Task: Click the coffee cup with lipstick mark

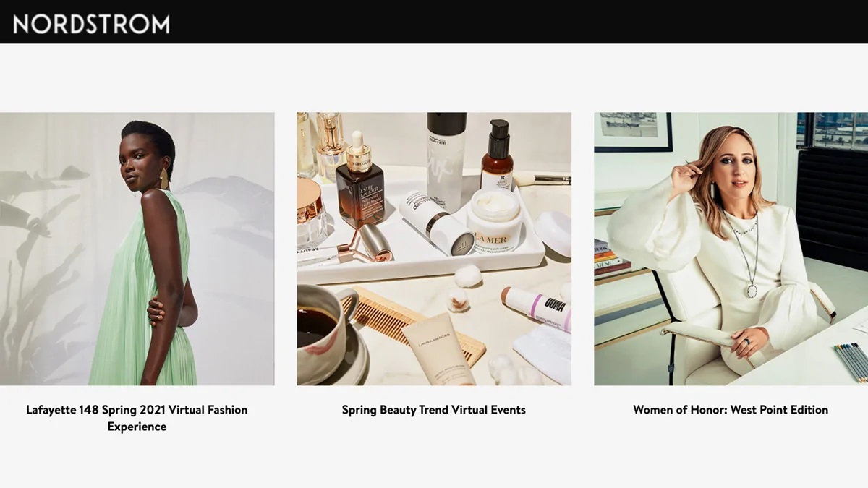Action: tap(324, 329)
